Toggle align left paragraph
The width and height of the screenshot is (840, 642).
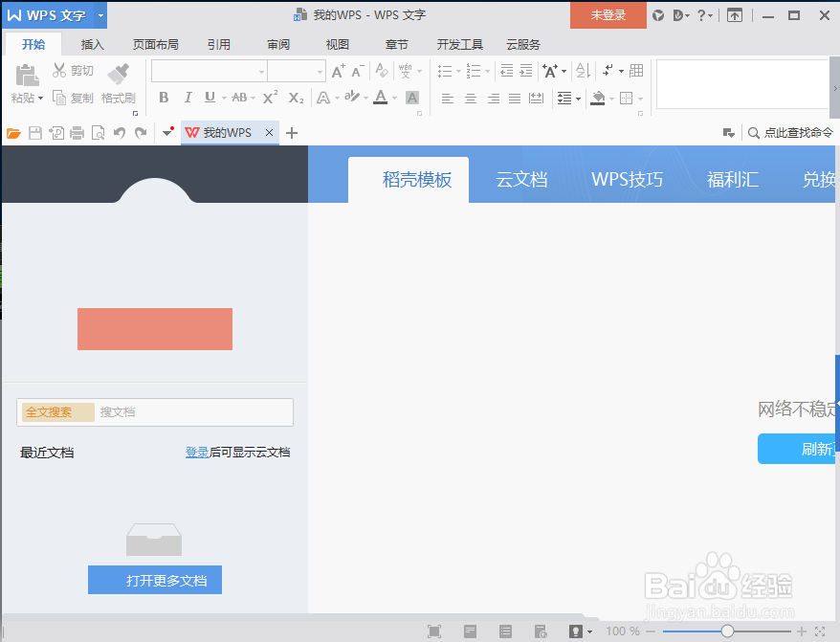(448, 98)
